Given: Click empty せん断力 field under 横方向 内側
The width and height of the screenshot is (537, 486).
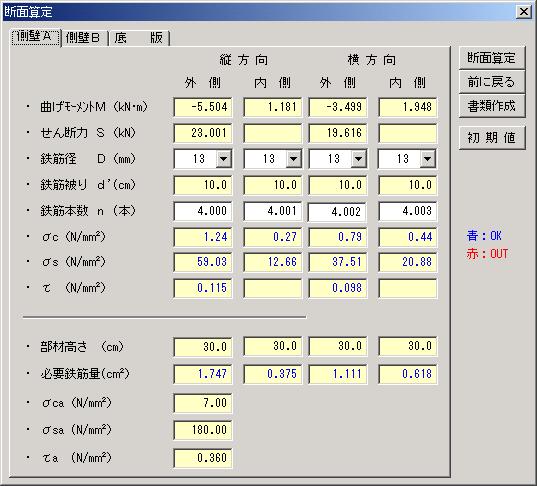Looking at the screenshot, I should 408,133.
